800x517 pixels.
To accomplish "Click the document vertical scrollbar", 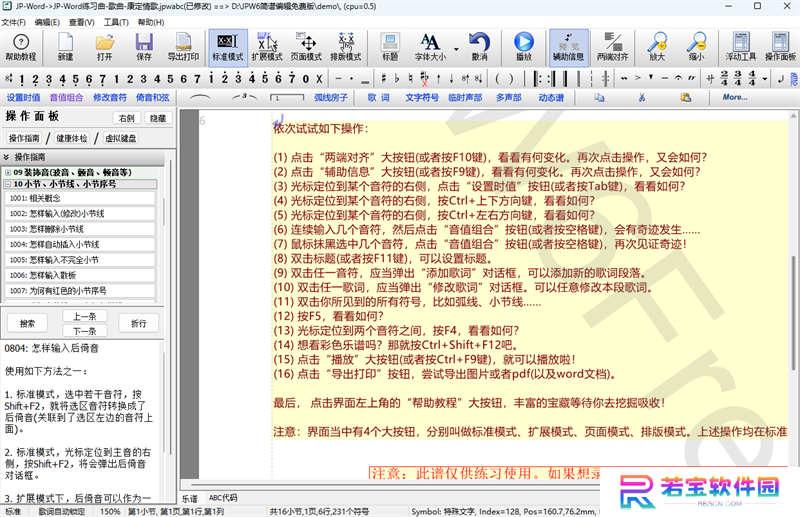I will pyautogui.click(x=793, y=312).
